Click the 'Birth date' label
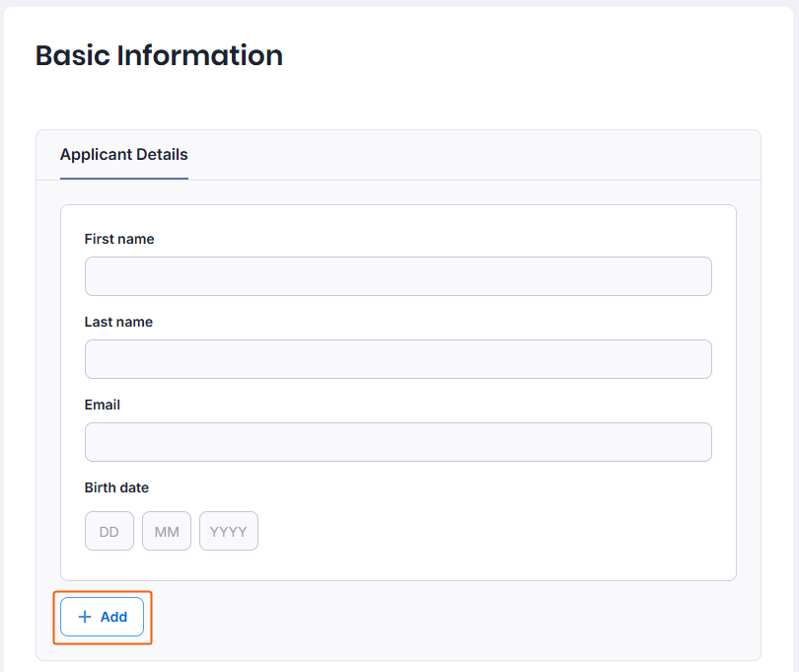Image resolution: width=799 pixels, height=672 pixels. 116,487
